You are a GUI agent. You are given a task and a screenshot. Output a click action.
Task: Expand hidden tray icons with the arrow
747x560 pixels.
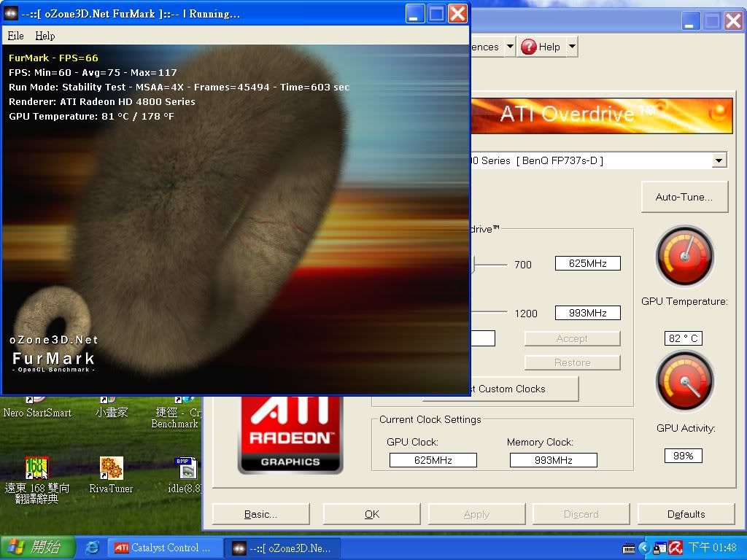tap(644, 548)
